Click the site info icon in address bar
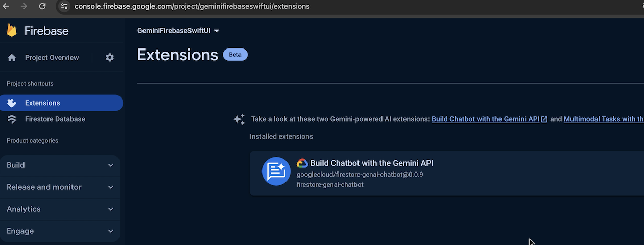 pyautogui.click(x=64, y=6)
